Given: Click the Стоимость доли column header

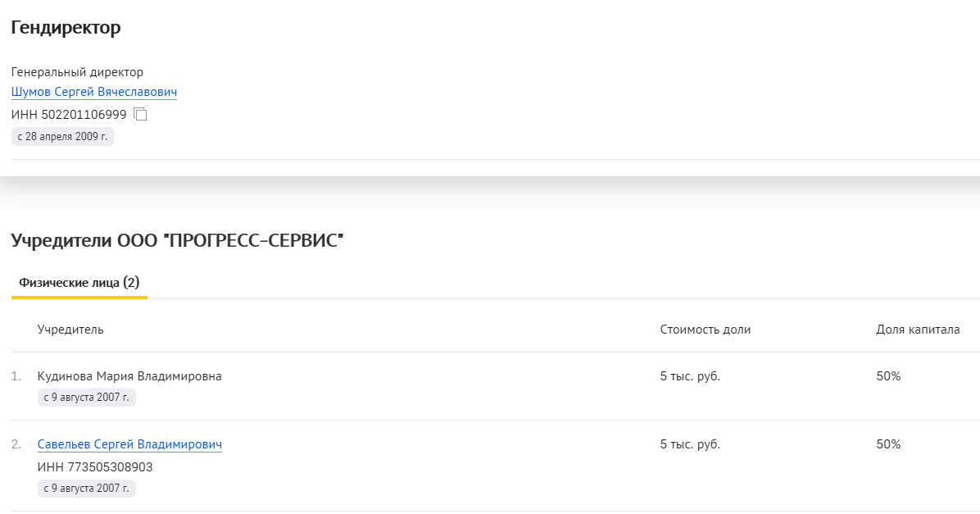Looking at the screenshot, I should click(705, 330).
